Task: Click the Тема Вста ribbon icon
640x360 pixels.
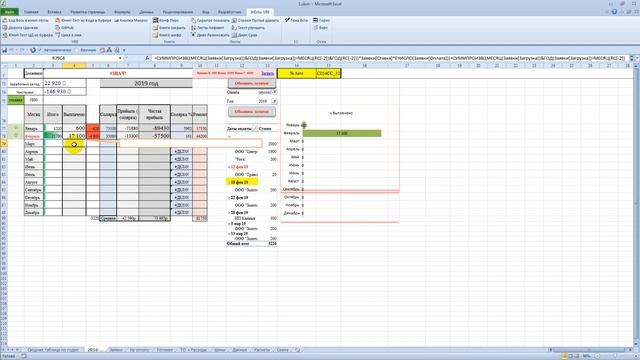Action: coord(287,20)
